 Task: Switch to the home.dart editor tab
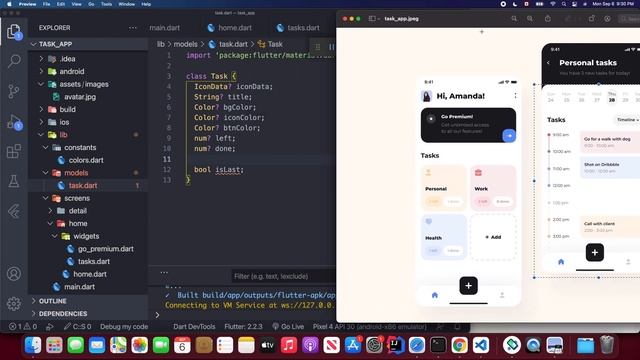(230, 28)
